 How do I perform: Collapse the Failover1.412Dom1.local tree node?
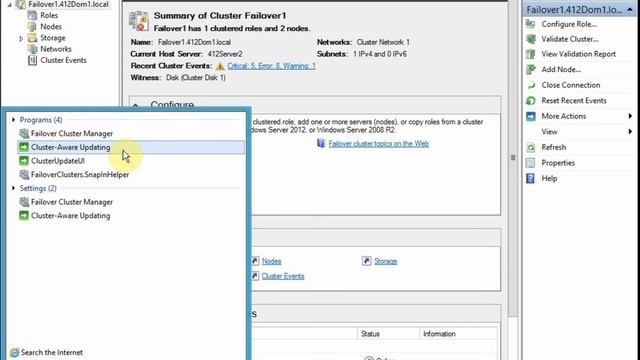click(x=10, y=5)
